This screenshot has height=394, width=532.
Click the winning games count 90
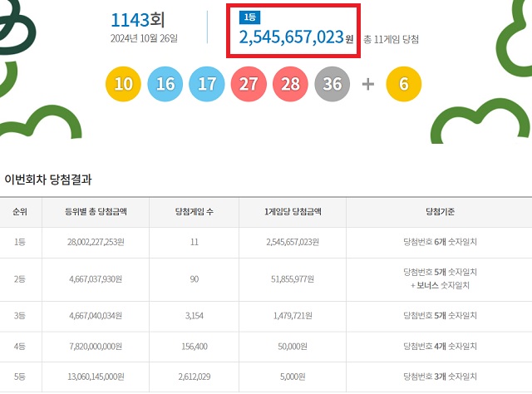[x=194, y=279]
